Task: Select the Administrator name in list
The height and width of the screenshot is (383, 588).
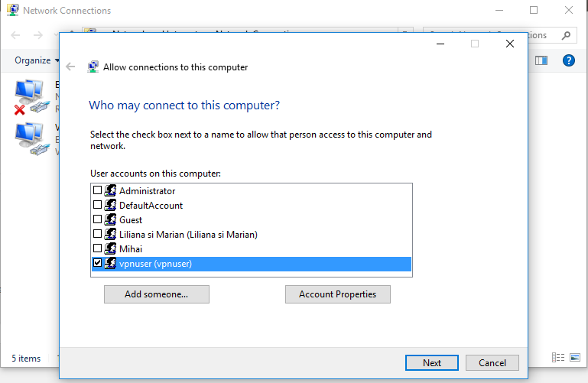Action: tap(147, 191)
